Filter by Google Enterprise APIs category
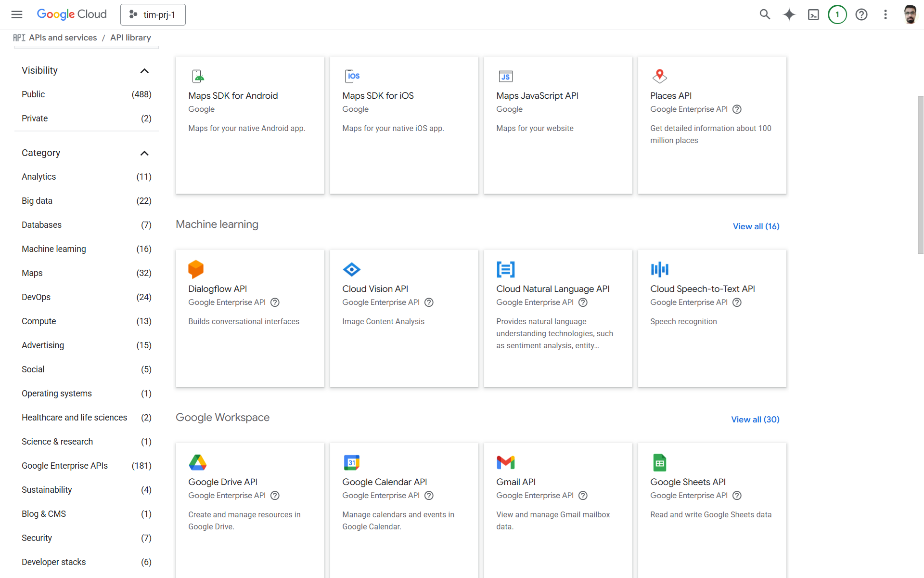This screenshot has width=924, height=578. point(64,466)
